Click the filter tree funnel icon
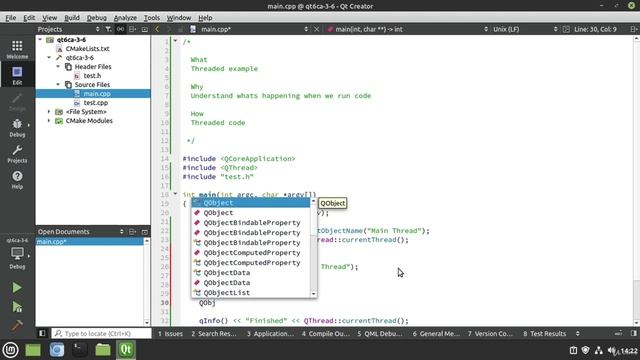The height and width of the screenshot is (360, 640). click(x=108, y=29)
